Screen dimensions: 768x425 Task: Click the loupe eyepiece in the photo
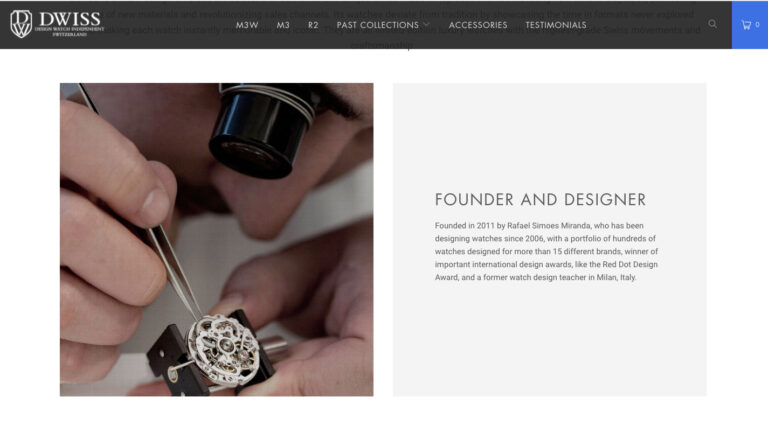point(262,130)
